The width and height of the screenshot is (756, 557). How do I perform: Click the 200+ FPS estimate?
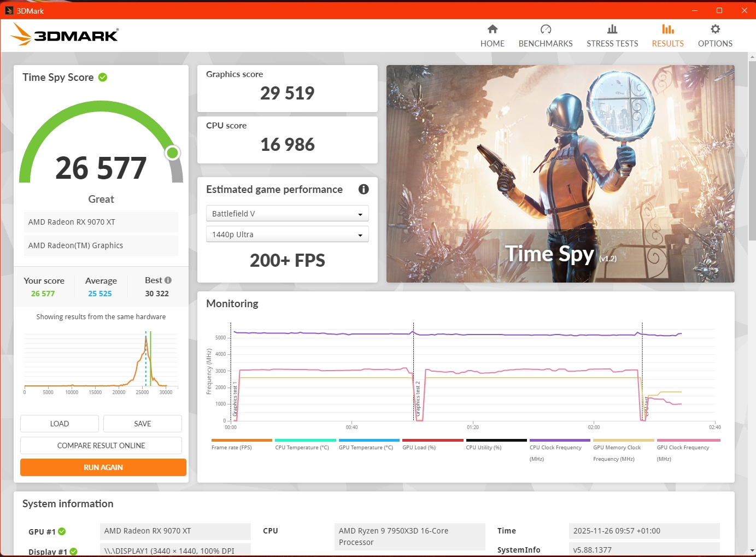288,260
